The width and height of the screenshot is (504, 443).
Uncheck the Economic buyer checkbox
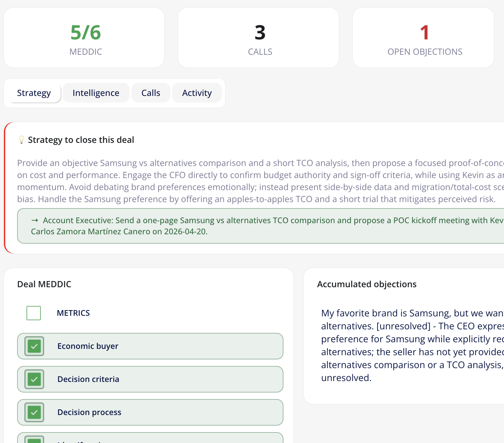tap(34, 346)
